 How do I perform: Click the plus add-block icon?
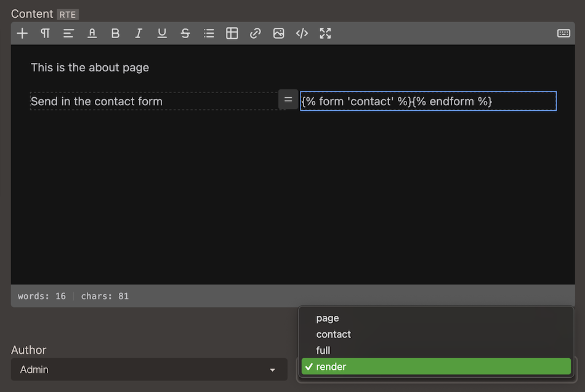click(22, 33)
